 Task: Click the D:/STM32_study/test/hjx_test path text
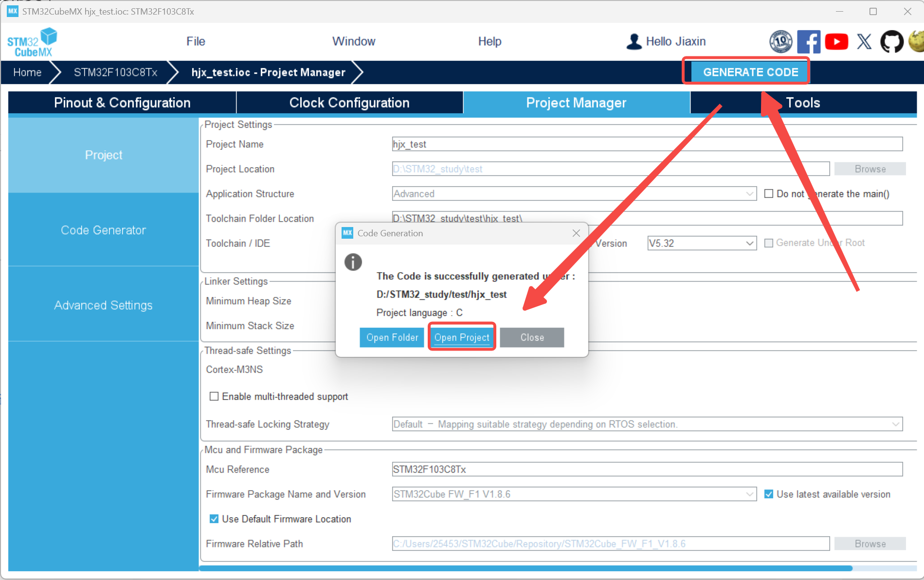441,295
